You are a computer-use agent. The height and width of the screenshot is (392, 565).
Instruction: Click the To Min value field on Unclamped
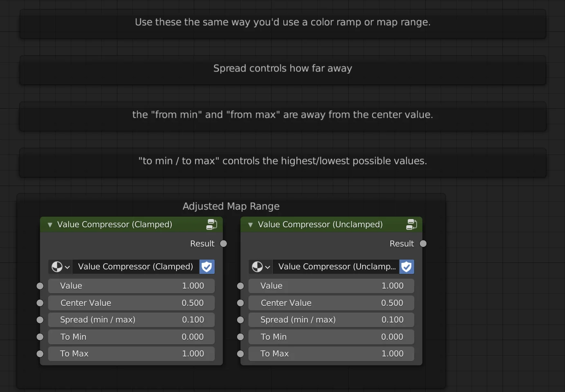[x=331, y=337]
